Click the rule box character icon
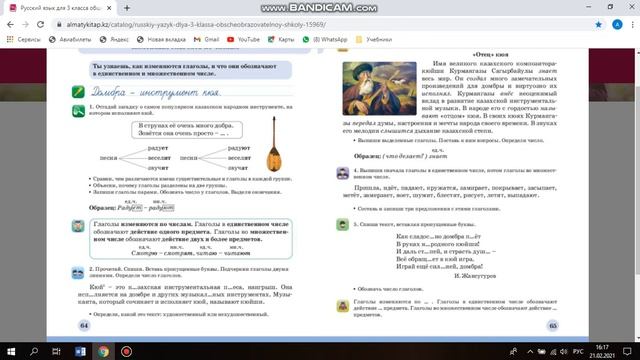This screenshot has height=360, width=640. tap(78, 226)
